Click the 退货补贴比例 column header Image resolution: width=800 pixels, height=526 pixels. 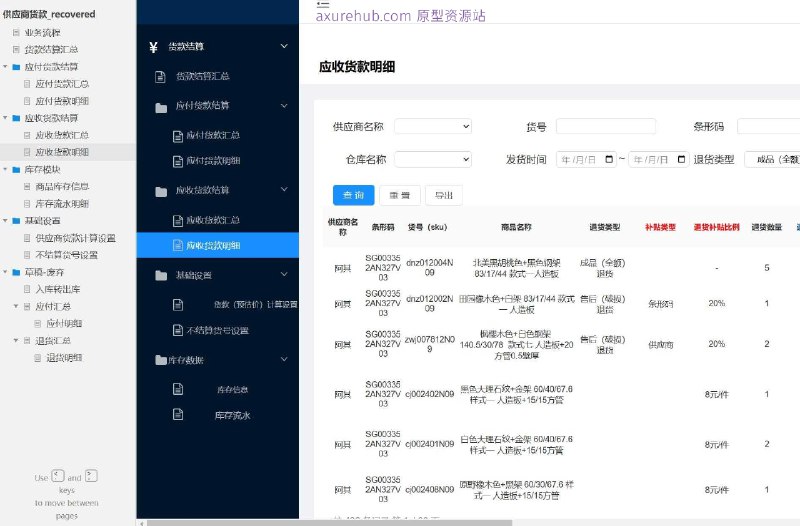point(716,227)
